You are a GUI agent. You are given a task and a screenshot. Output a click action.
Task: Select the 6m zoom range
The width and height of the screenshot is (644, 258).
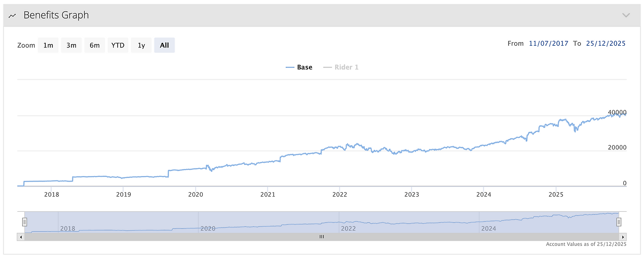[95, 45]
